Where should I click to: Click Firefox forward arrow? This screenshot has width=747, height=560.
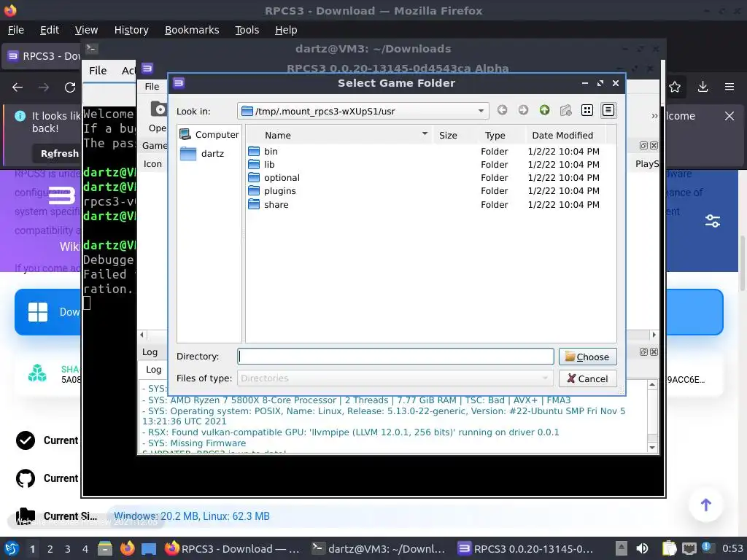[44, 87]
